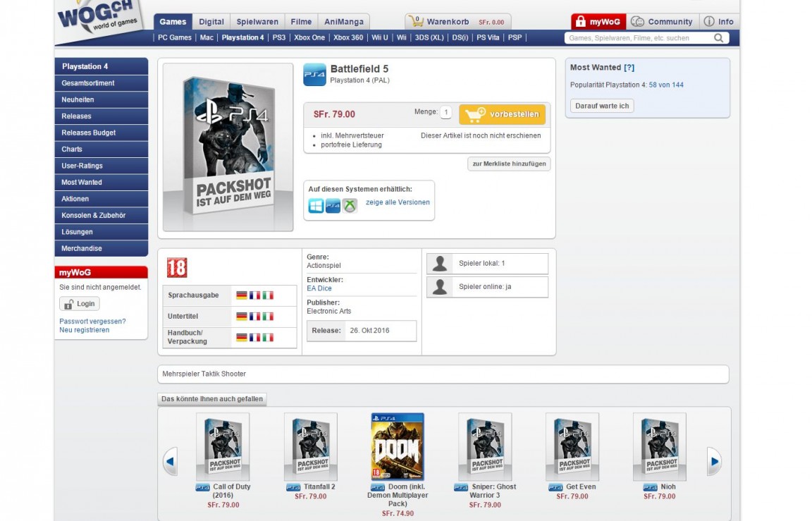812x521 pixels.
Task: Expand the Das könnte Ihnen auch gefallen section
Action: click(211, 398)
